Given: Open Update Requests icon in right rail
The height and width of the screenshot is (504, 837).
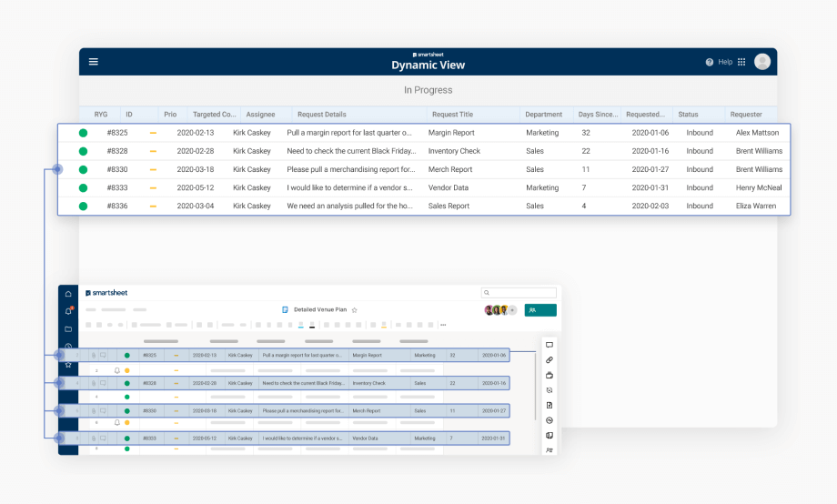Looking at the screenshot, I should tap(550, 390).
